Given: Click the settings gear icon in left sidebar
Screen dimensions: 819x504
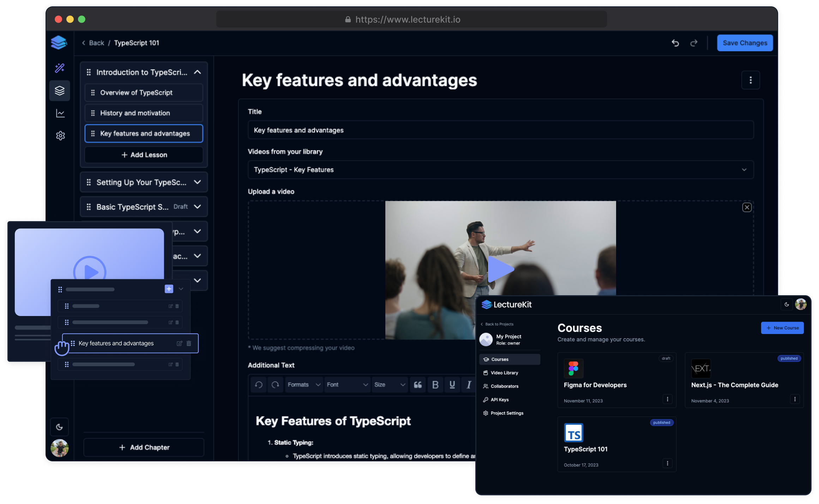Looking at the screenshot, I should [61, 135].
